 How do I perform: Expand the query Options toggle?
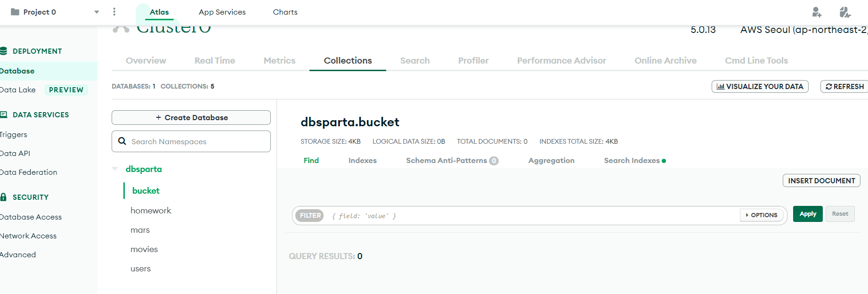pos(762,215)
